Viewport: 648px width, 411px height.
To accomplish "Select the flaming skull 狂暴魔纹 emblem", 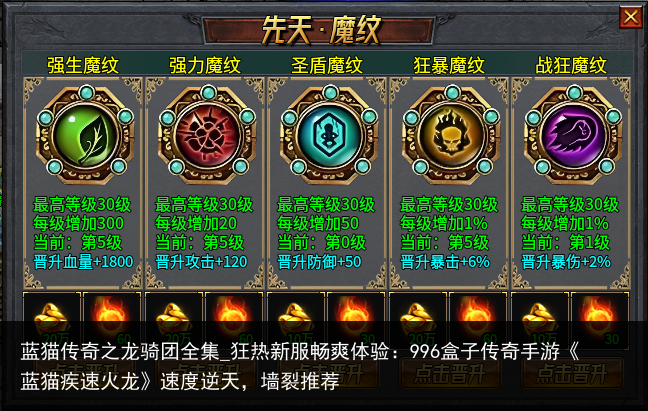I will tap(452, 135).
